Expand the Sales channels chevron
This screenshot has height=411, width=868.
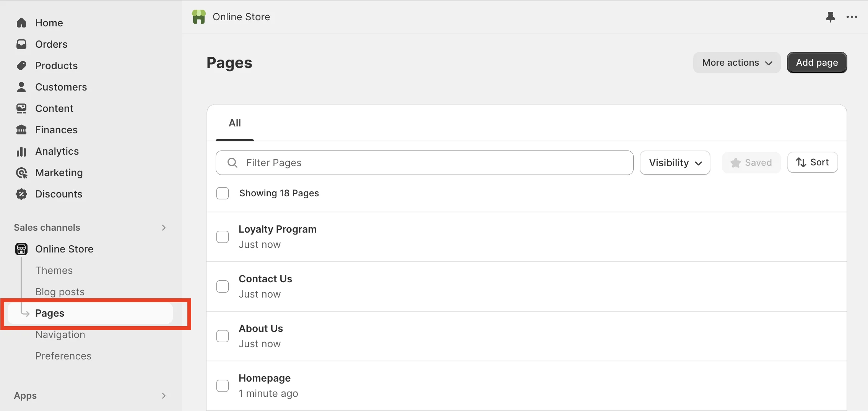click(x=164, y=228)
